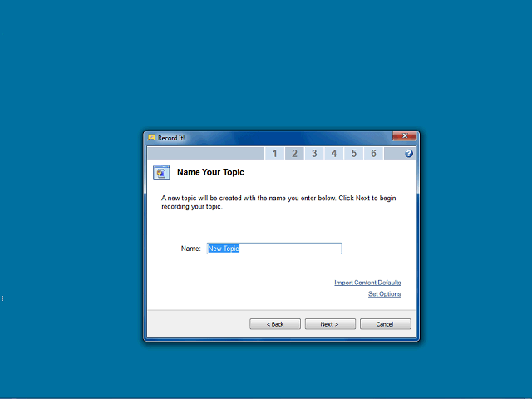Click the Record It! window title text
The width and height of the screenshot is (532, 399).
click(x=171, y=138)
